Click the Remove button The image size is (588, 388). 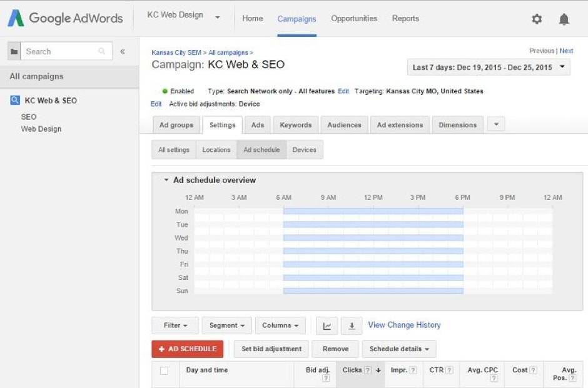335,349
